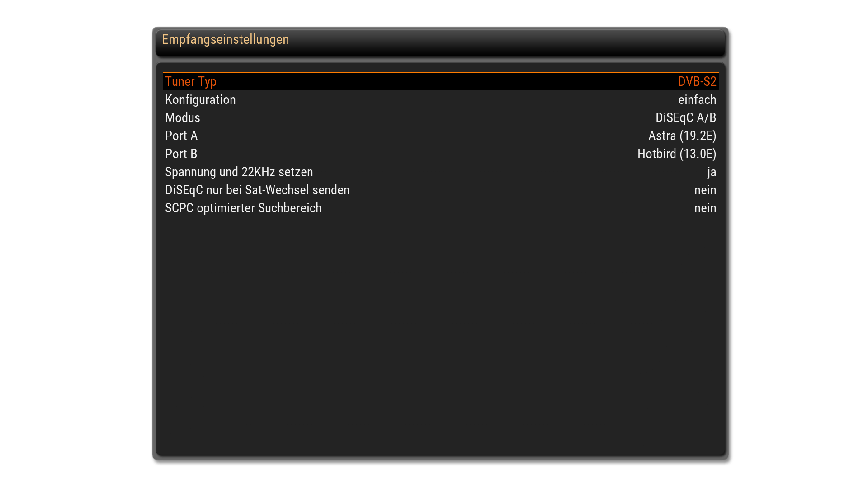The height and width of the screenshot is (488, 868).
Task: Pick the Hotbird (13.0E) satellite value
Action: pyautogui.click(x=676, y=154)
